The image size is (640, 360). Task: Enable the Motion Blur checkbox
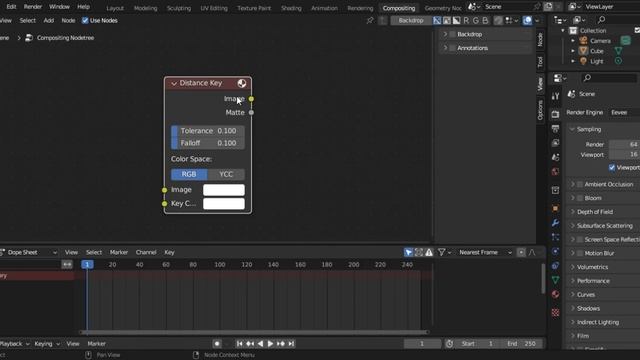(x=580, y=253)
